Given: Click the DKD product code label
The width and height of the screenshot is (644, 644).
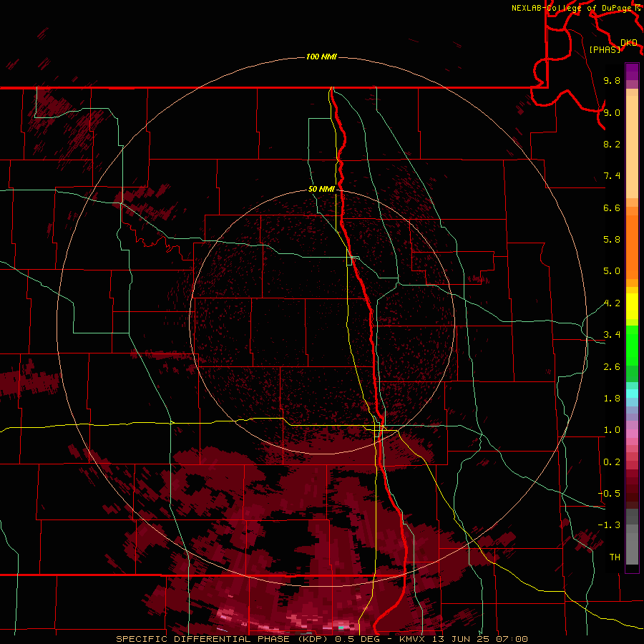Looking at the screenshot, I should (629, 42).
